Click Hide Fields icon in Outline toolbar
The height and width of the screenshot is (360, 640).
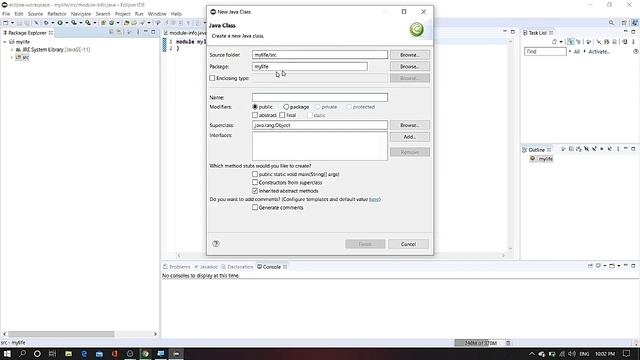click(587, 149)
